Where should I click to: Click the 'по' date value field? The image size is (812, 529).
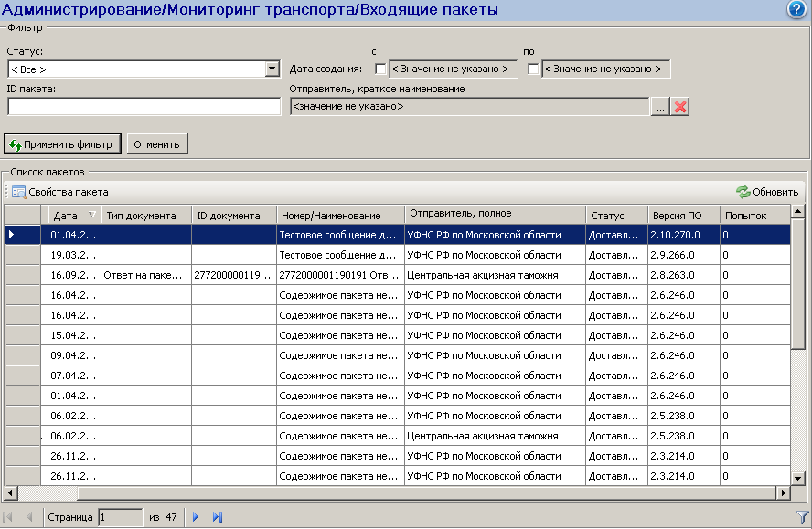(x=605, y=69)
